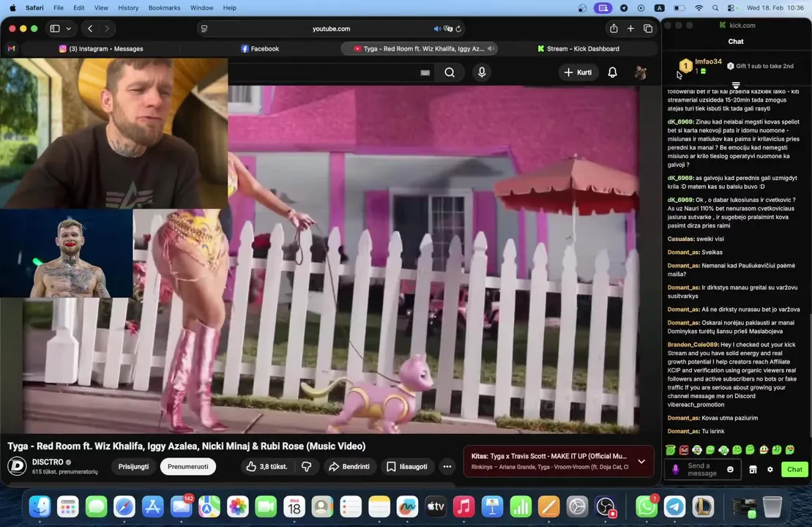Click the YouTube search magnifier icon
The height and width of the screenshot is (527, 812).
point(450,72)
